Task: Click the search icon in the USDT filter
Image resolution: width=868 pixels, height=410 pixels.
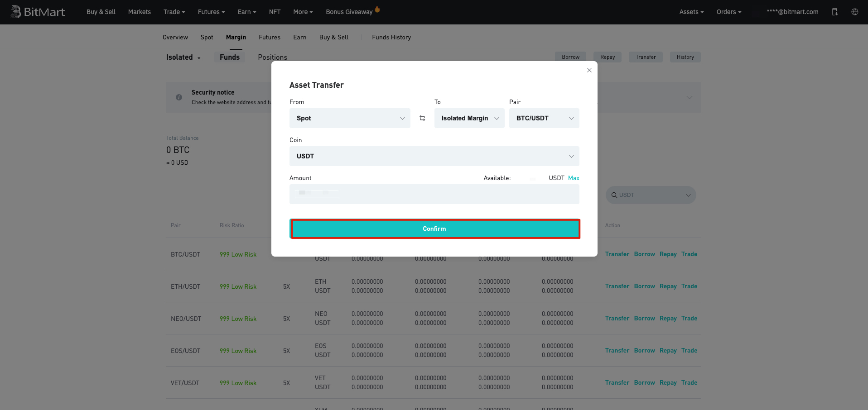Action: (614, 195)
